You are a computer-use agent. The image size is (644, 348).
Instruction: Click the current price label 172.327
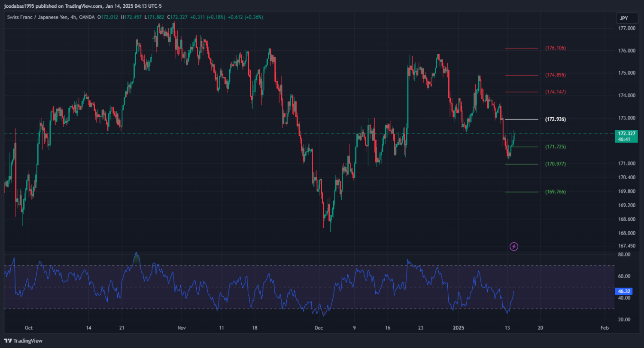625,134
